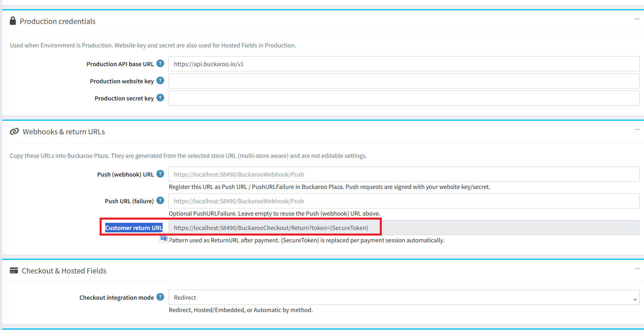
Task: Collapse the Webhooks & return URLs panel
Action: (637, 130)
